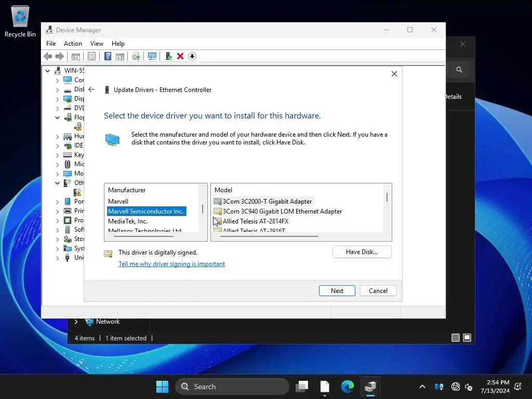Image resolution: width=532 pixels, height=399 pixels.
Task: Expand the Ports category node
Action: [57, 202]
